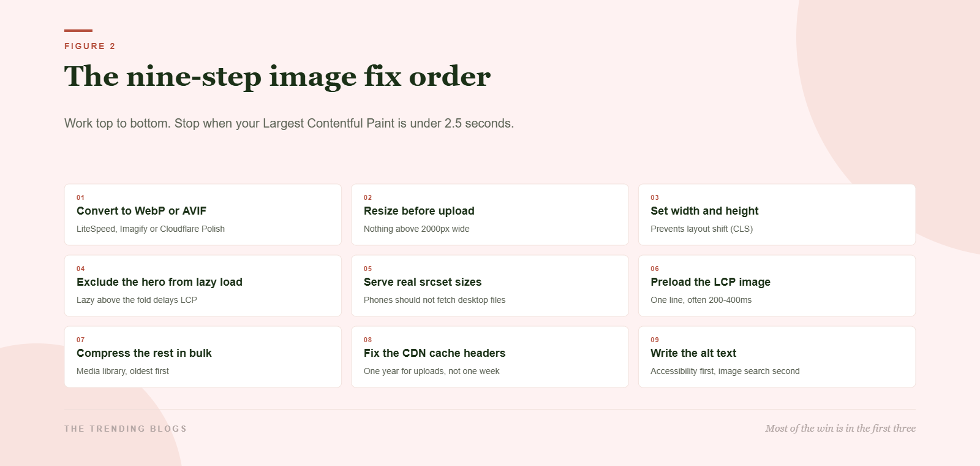Click 'Accessibility first, image search second' text

(x=725, y=371)
